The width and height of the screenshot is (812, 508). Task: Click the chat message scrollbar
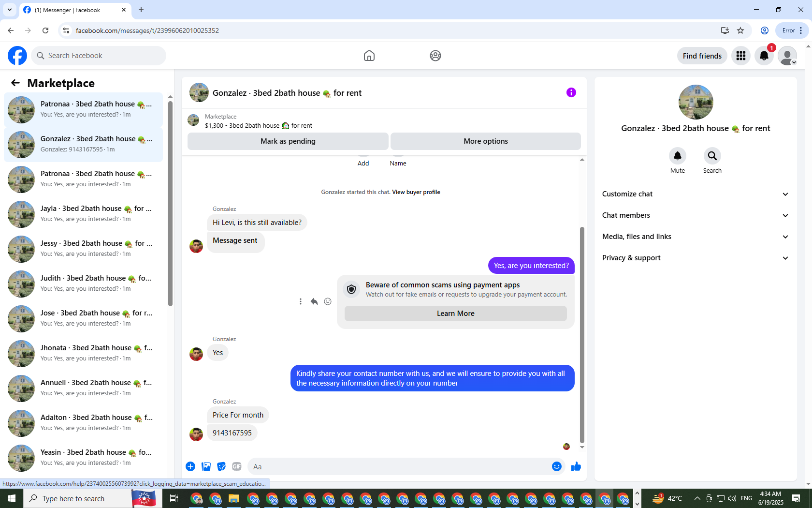tap(582, 335)
